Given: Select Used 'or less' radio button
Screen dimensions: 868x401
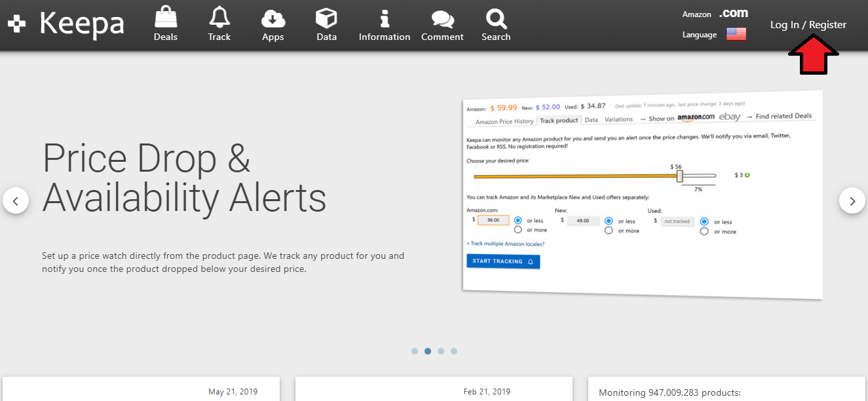Looking at the screenshot, I should (704, 222).
